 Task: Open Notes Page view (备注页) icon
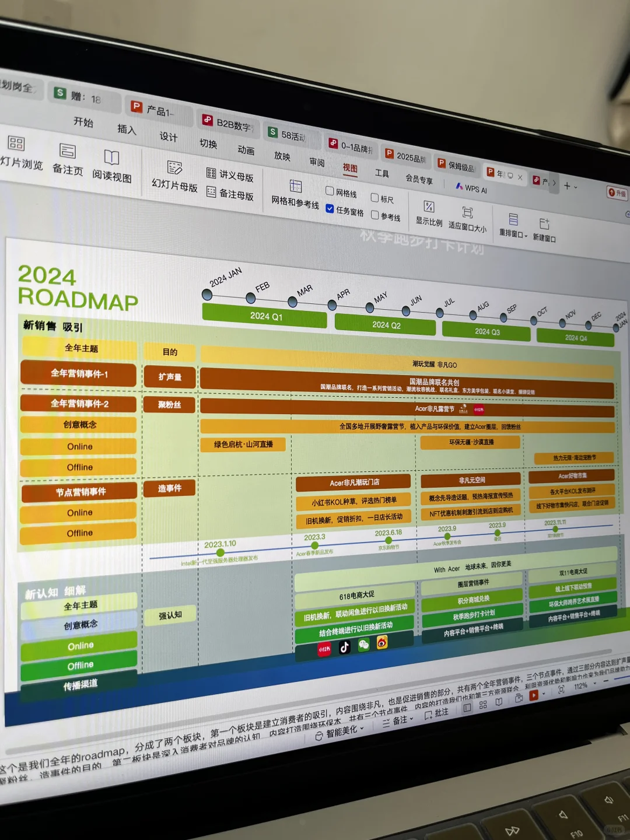(68, 151)
